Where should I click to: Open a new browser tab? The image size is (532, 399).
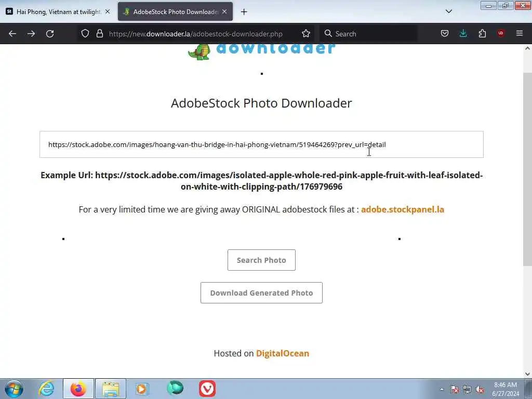pyautogui.click(x=244, y=12)
